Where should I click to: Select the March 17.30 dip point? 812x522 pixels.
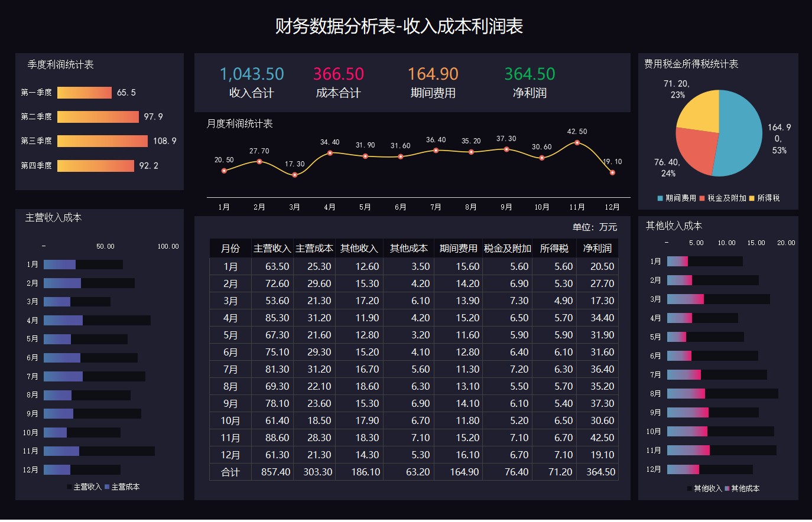coord(294,175)
